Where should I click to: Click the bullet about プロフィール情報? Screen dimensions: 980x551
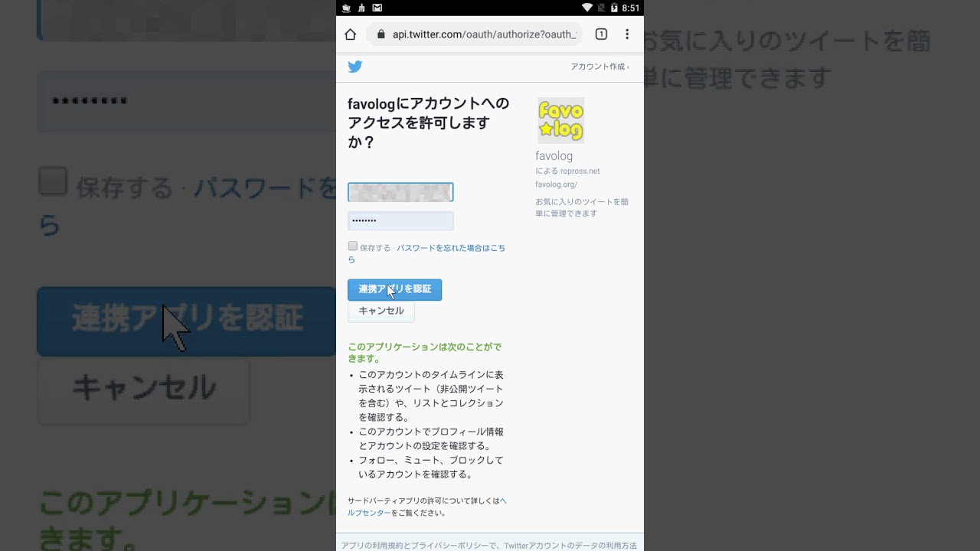pyautogui.click(x=431, y=439)
